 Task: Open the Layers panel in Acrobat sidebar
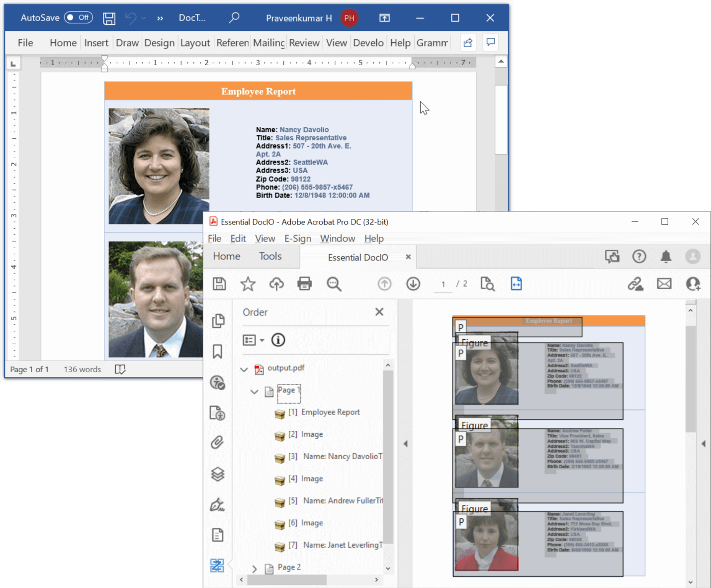point(217,474)
